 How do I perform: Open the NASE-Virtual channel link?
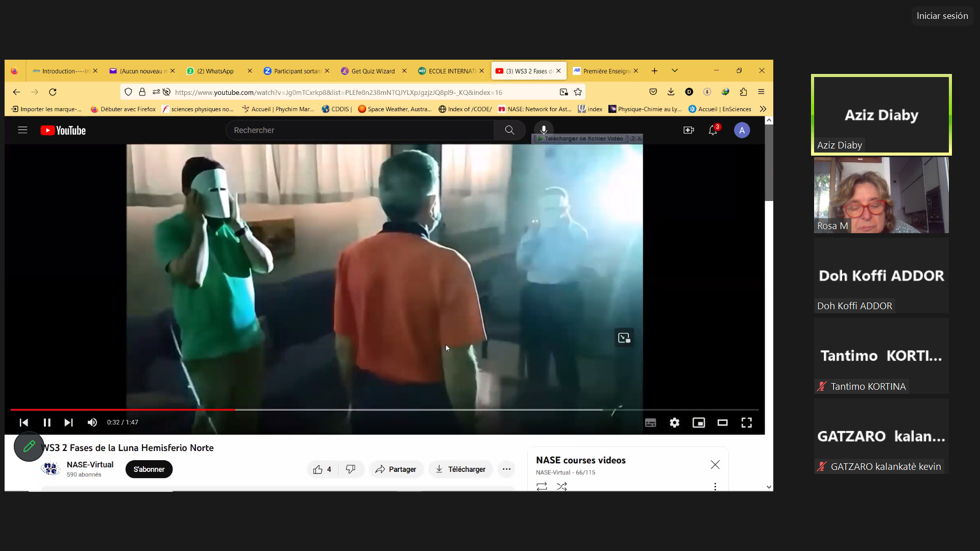click(x=90, y=465)
